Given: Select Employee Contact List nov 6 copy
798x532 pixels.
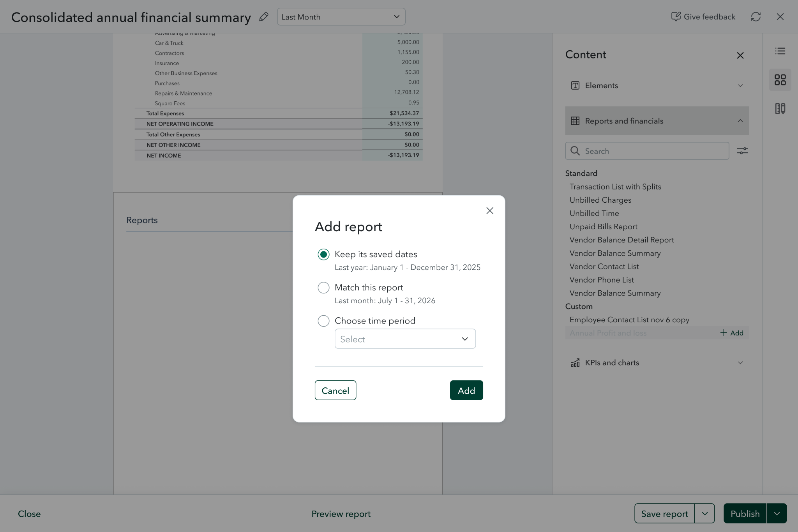Looking at the screenshot, I should click(629, 320).
